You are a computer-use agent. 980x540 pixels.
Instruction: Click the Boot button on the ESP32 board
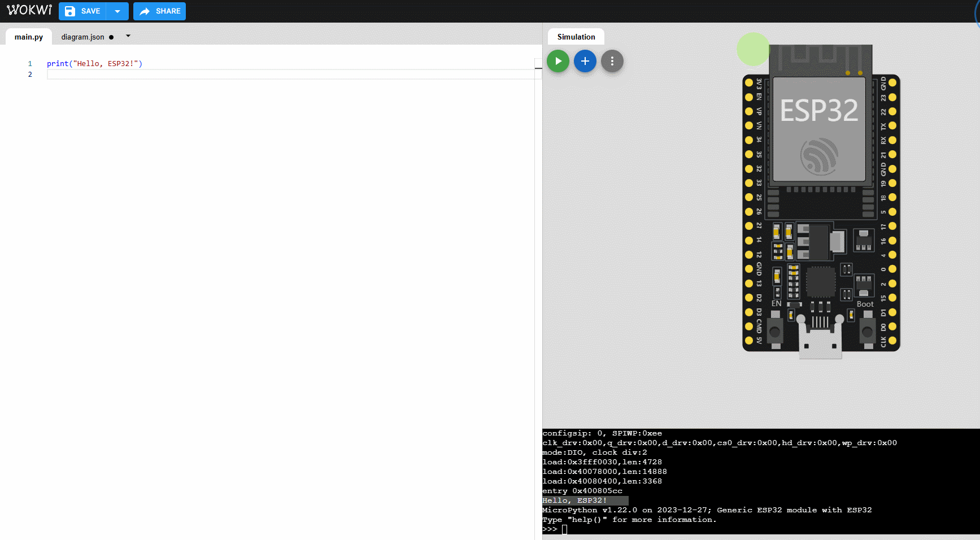pos(868,331)
